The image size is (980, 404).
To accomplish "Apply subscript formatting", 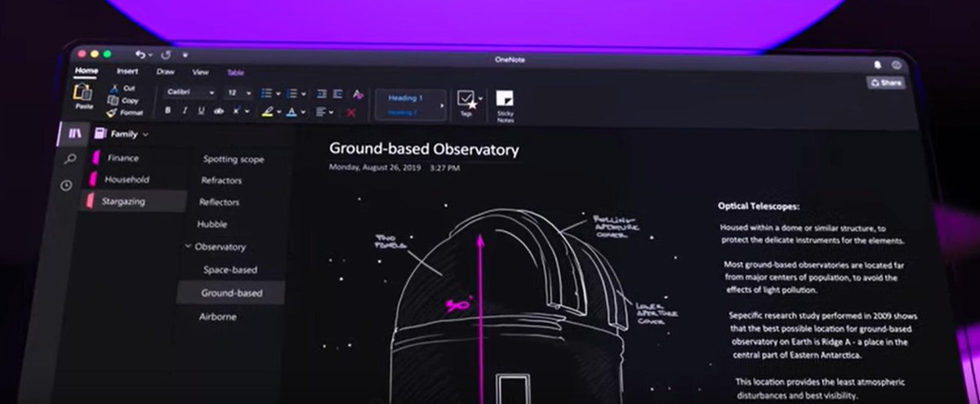I will [237, 111].
